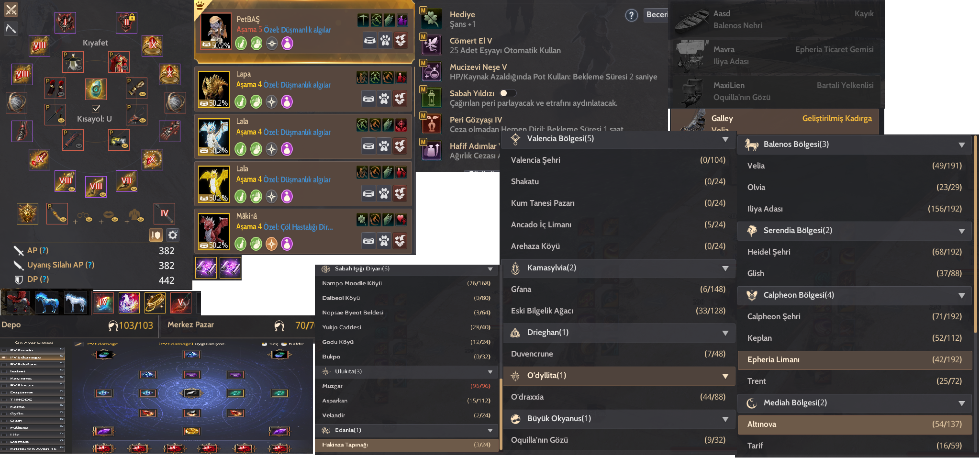Collapse the Balenos Bölgesi(3) region list
The height and width of the screenshot is (458, 980).
point(962,145)
